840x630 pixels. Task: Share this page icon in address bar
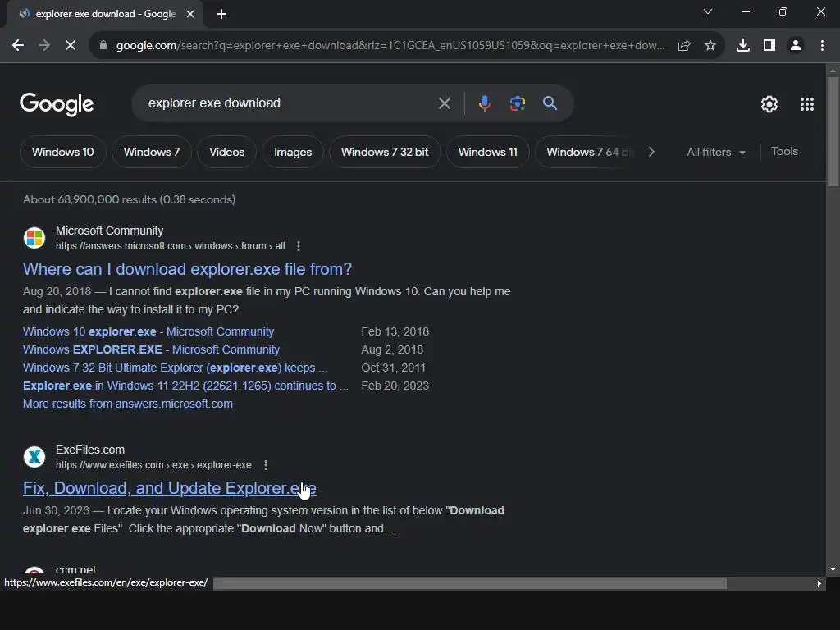[684, 46]
